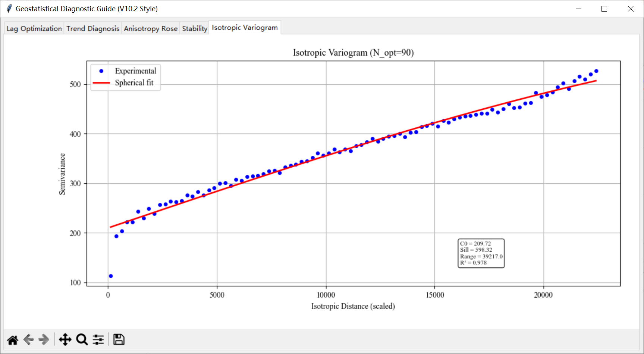The height and width of the screenshot is (354, 644).
Task: Activate the Zoom to rectangle magnifier
Action: pyautogui.click(x=82, y=340)
